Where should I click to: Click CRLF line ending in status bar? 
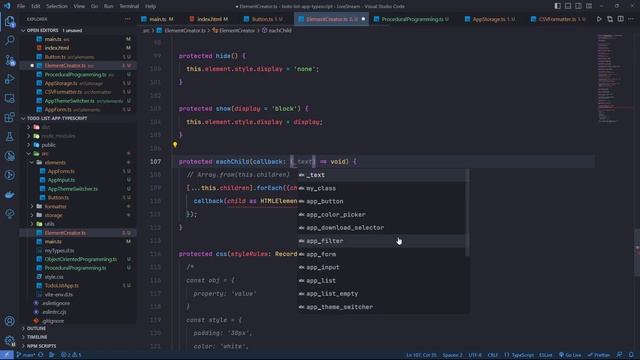click(x=493, y=355)
